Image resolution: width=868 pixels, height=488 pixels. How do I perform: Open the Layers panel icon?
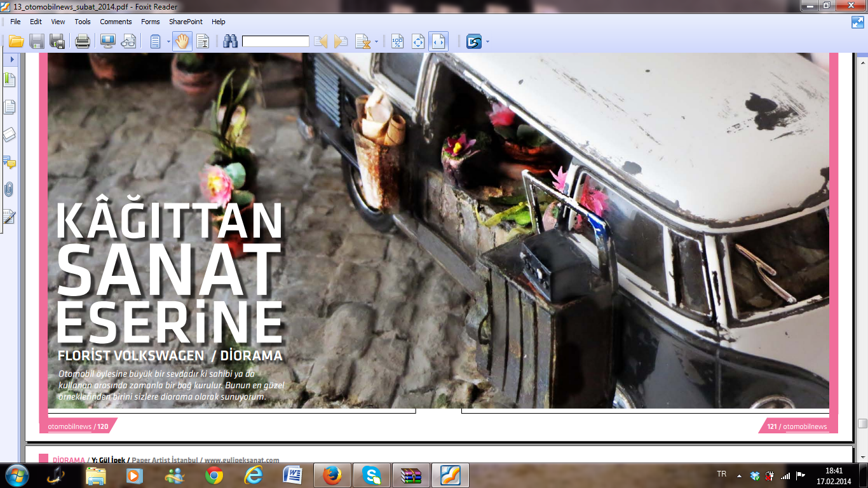tap(9, 135)
